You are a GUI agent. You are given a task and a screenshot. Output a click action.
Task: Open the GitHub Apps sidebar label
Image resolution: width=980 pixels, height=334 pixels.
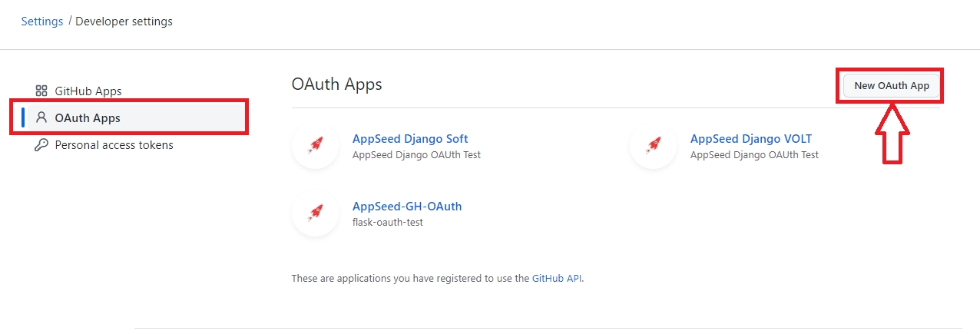88,91
